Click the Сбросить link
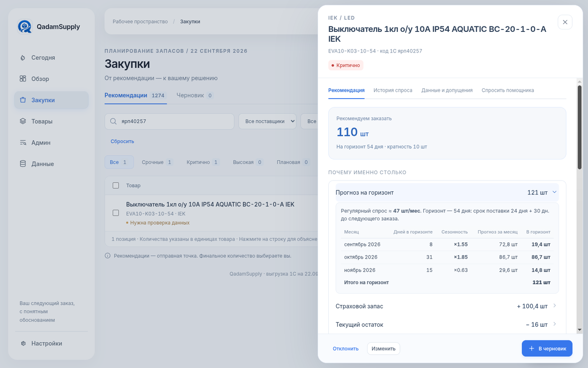This screenshot has width=588, height=368. pos(122,141)
